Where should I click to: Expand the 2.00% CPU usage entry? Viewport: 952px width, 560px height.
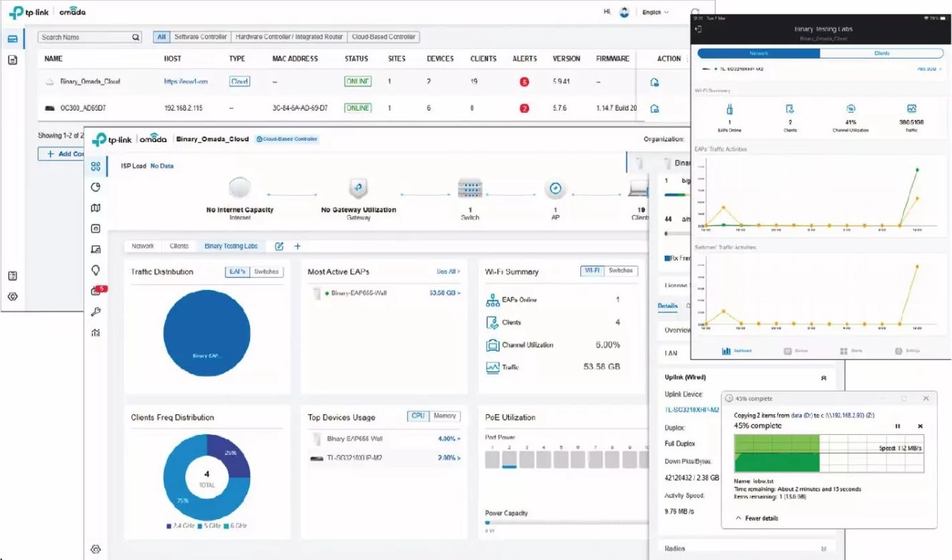tap(449, 458)
